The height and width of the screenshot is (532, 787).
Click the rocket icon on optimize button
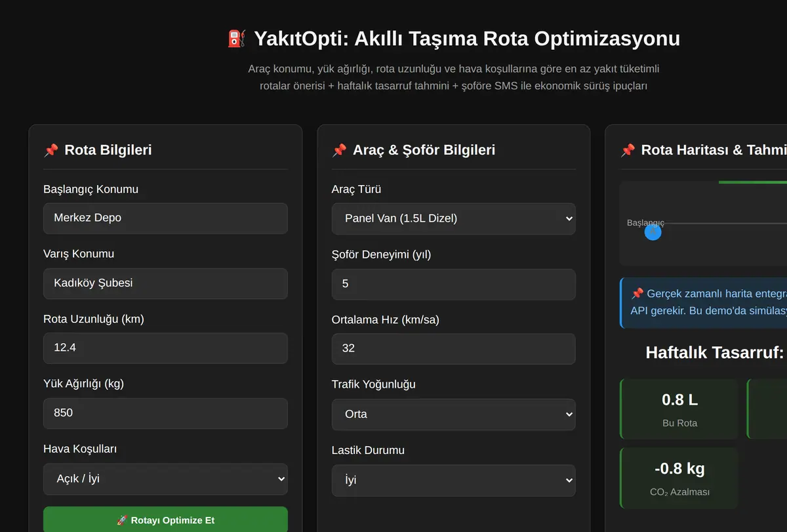(122, 520)
